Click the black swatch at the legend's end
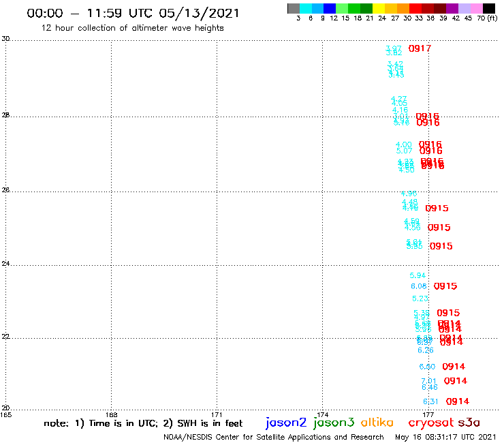This screenshot has height=443, width=504. coord(488,8)
